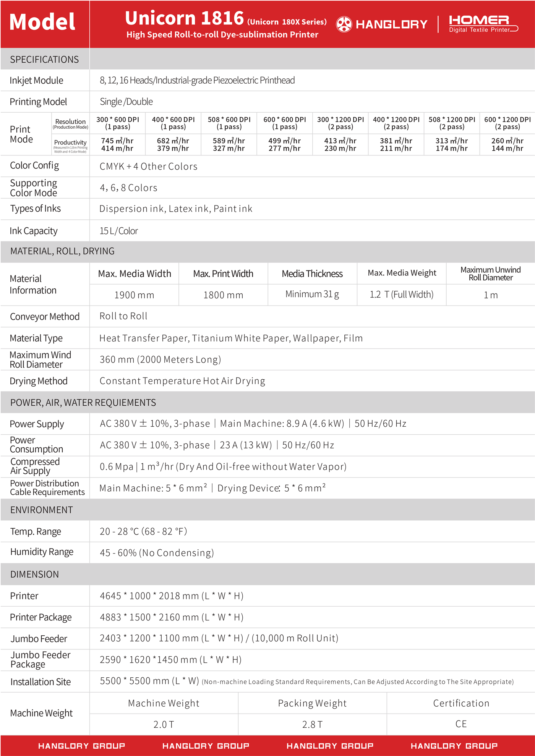535x756 pixels.
Task: Click the '682 ㎡/hr 379 m/hr' productivity cell
Action: click(x=173, y=144)
